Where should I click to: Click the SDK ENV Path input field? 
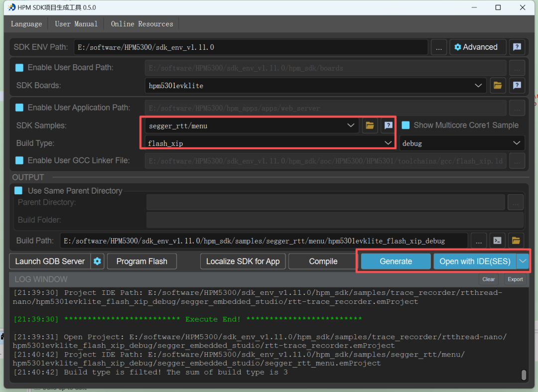[251, 47]
